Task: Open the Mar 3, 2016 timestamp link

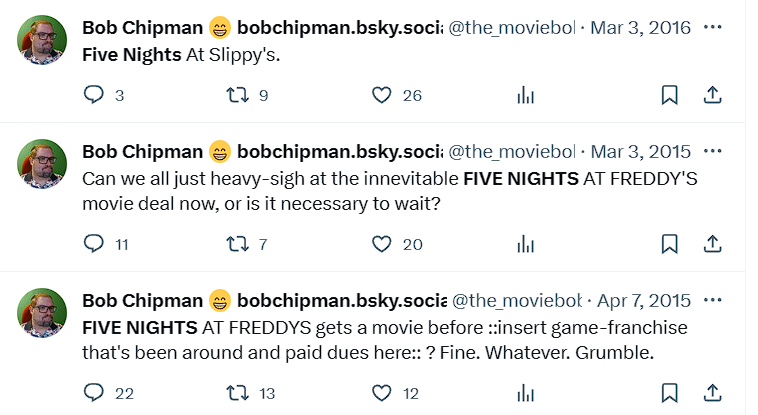Action: coord(641,27)
